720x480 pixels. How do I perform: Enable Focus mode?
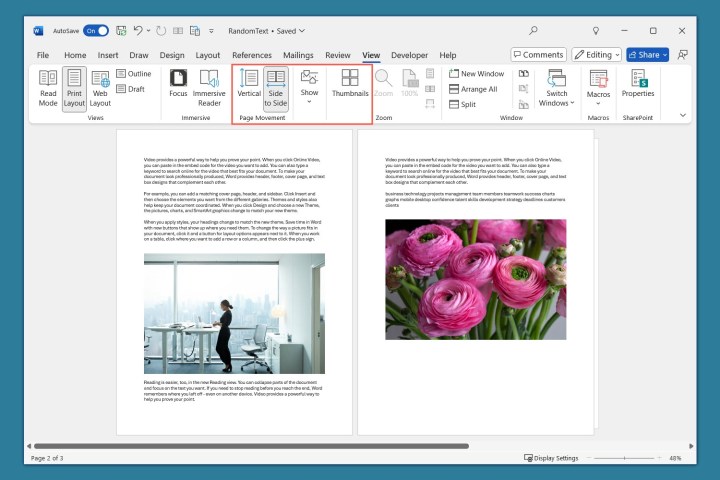coord(178,88)
